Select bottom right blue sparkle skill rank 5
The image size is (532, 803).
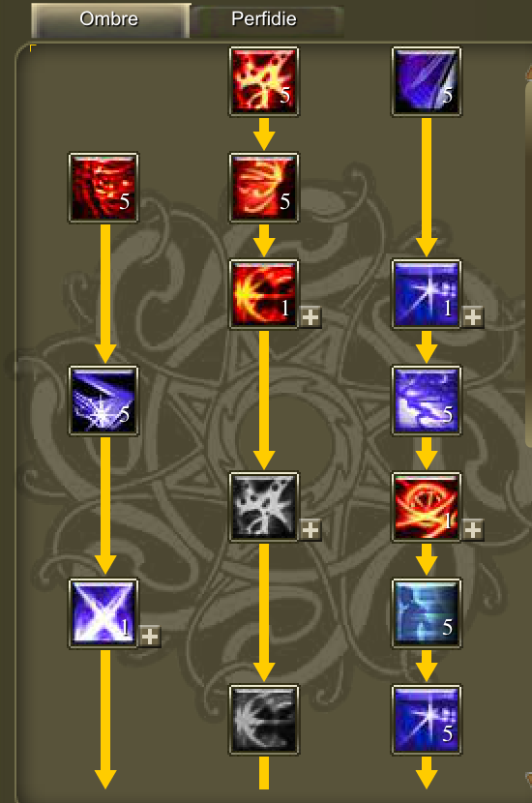pyautogui.click(x=426, y=720)
